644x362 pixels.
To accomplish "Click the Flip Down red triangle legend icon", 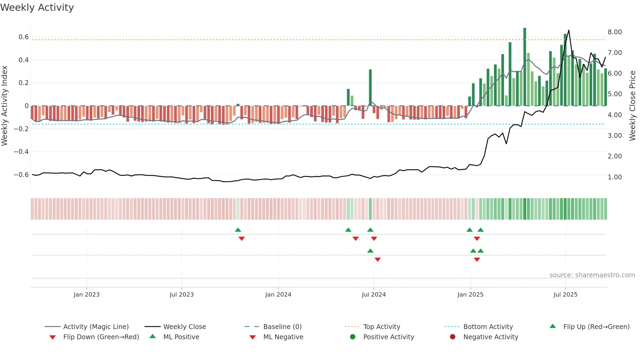I will pos(53,337).
